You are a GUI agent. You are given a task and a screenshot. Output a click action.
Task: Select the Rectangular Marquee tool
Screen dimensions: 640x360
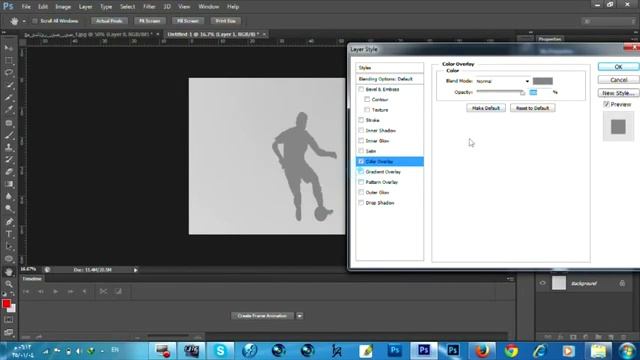(x=9, y=60)
